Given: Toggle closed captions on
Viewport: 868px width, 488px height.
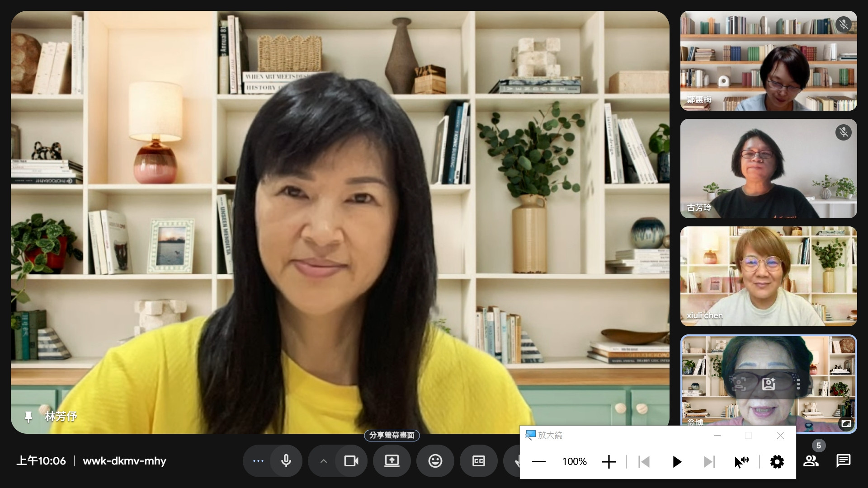Looking at the screenshot, I should pyautogui.click(x=478, y=461).
